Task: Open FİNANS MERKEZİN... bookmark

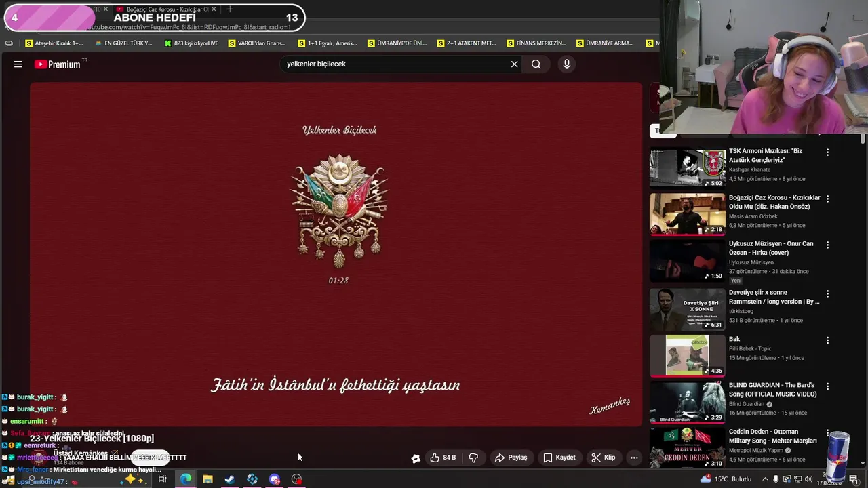Action: point(536,43)
